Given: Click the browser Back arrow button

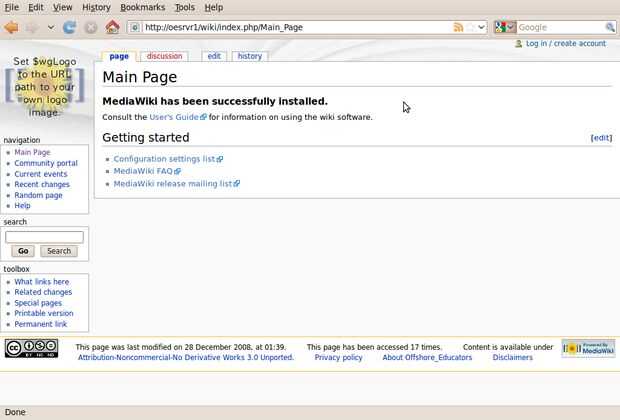Looking at the screenshot, I should (x=11, y=27).
